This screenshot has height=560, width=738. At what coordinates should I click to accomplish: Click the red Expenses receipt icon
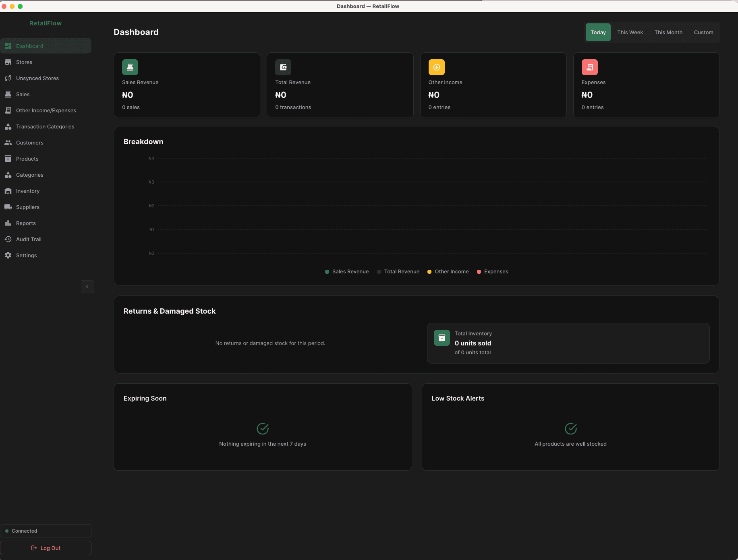point(590,67)
